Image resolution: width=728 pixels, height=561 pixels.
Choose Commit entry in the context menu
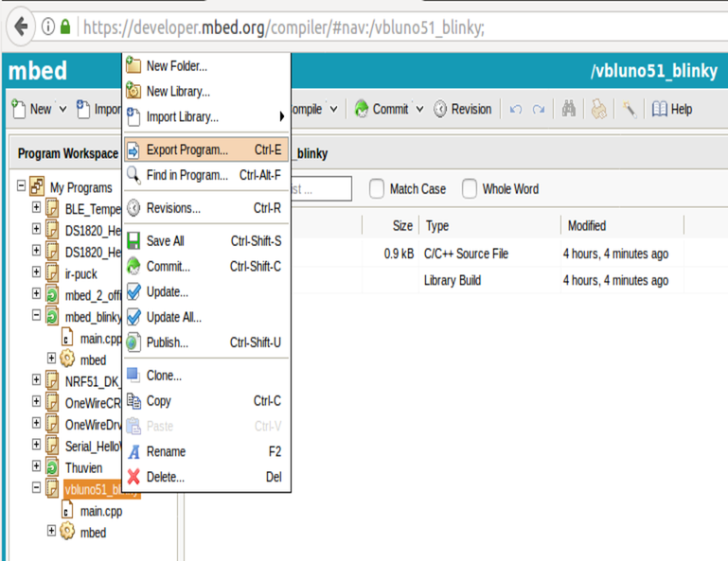[x=206, y=267]
